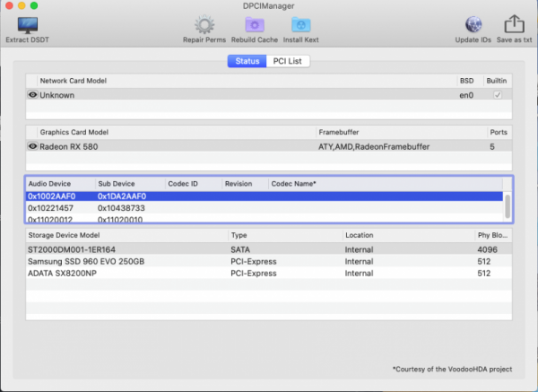538x392 pixels.
Task: Select audio device 0x11020012 row
Action: (265, 219)
